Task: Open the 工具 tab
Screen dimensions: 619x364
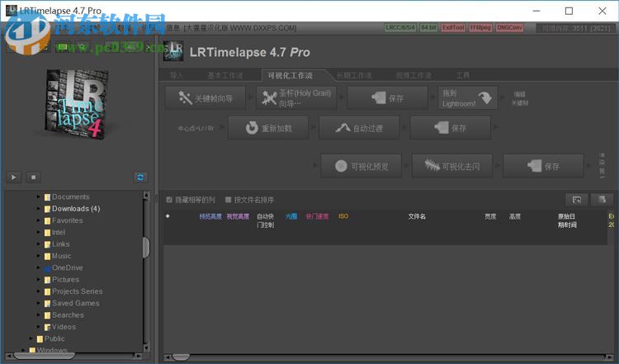Action: (463, 75)
